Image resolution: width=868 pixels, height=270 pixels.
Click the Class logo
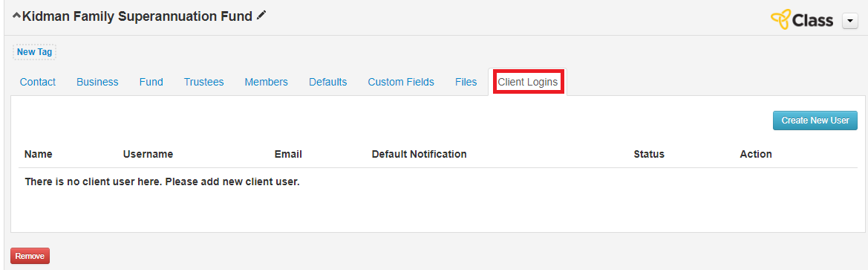[x=802, y=21]
